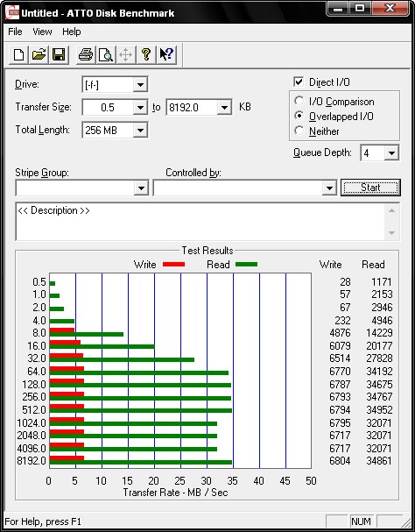Screen dimensions: 415x532
Task: Click inside the Description text box
Action: click(200, 222)
